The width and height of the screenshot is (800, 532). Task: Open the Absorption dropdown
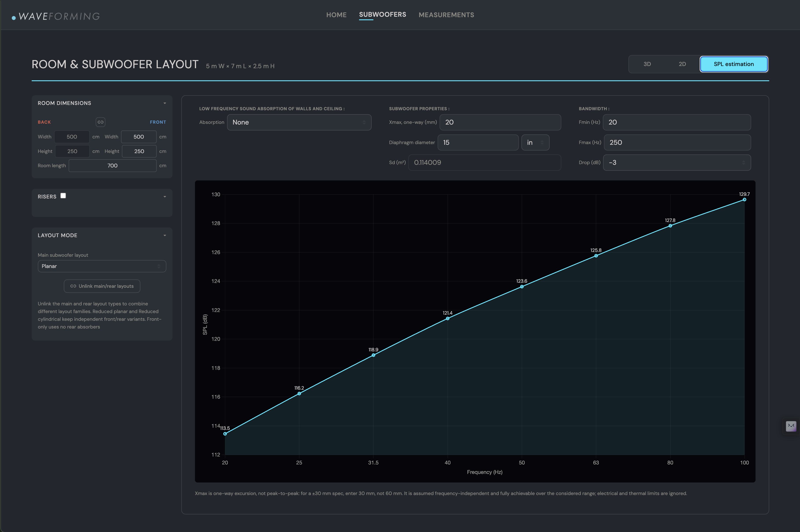click(299, 122)
